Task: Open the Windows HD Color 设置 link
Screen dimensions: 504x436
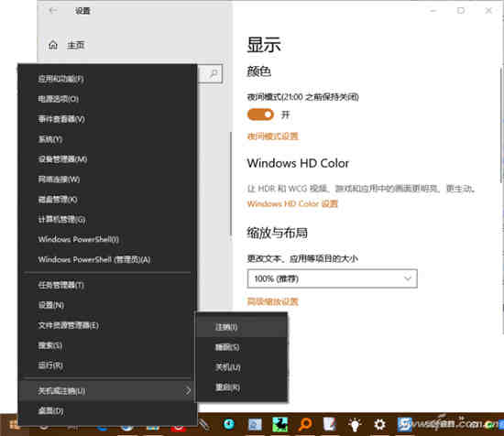Action: click(292, 203)
